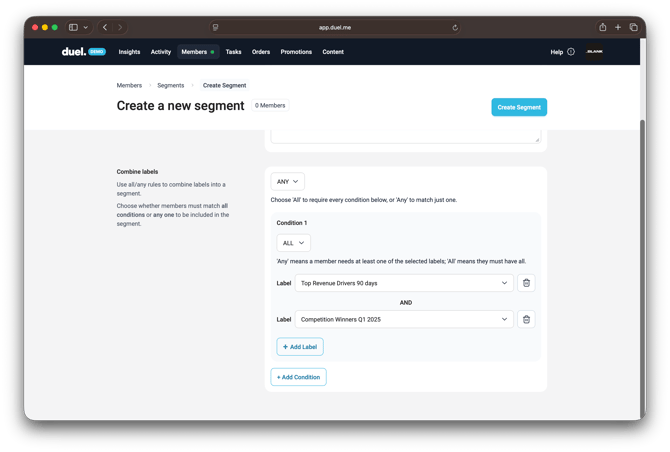Reload the page in Safari
Screen dimensions: 670x452
pyautogui.click(x=455, y=28)
